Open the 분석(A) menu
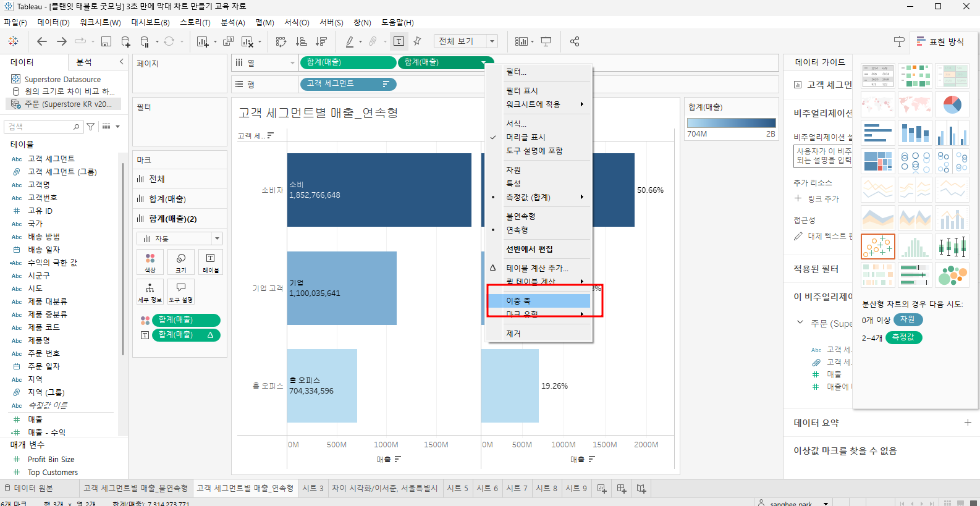The height and width of the screenshot is (506, 980). click(x=233, y=22)
